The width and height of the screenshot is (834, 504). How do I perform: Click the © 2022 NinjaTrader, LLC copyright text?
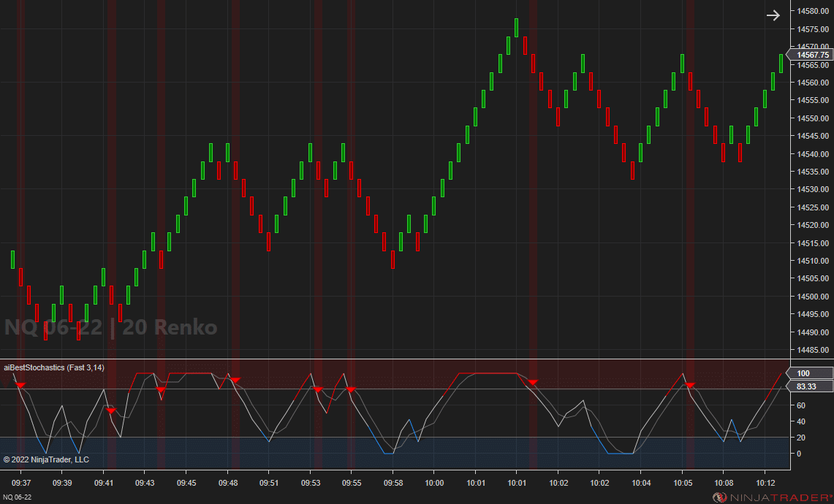point(48,459)
